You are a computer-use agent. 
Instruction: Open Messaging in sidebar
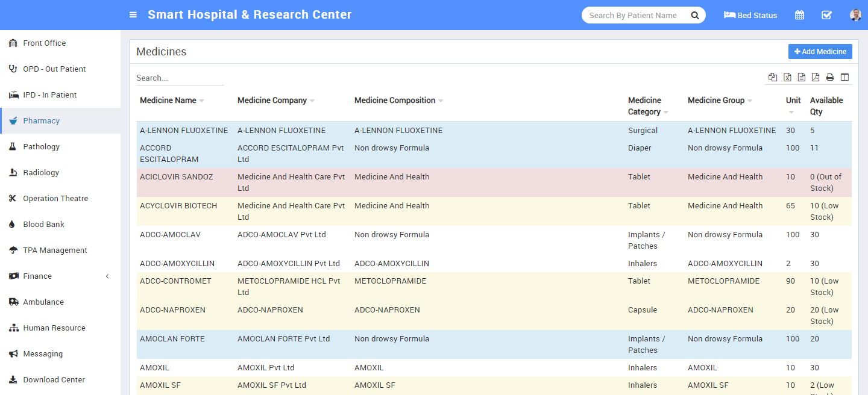pyautogui.click(x=60, y=354)
